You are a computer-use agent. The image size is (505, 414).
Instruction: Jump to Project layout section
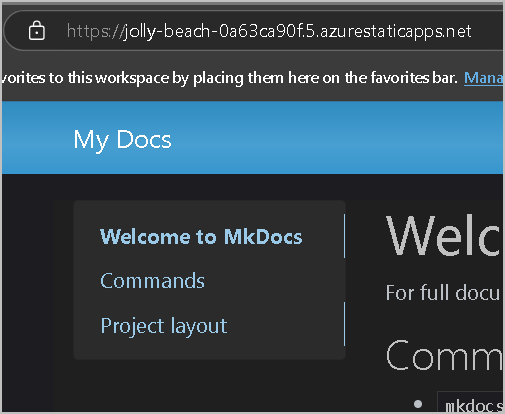pyautogui.click(x=164, y=326)
